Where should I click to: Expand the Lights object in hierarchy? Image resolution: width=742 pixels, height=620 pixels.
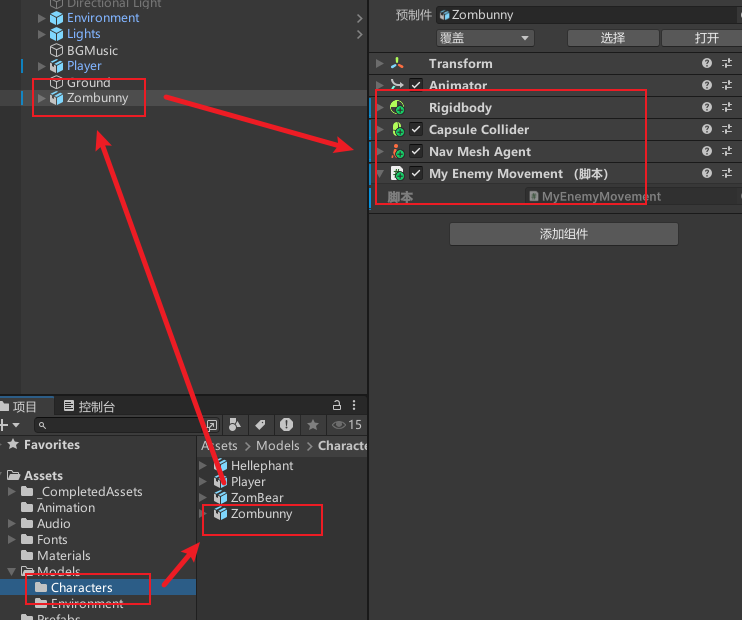[x=42, y=34]
